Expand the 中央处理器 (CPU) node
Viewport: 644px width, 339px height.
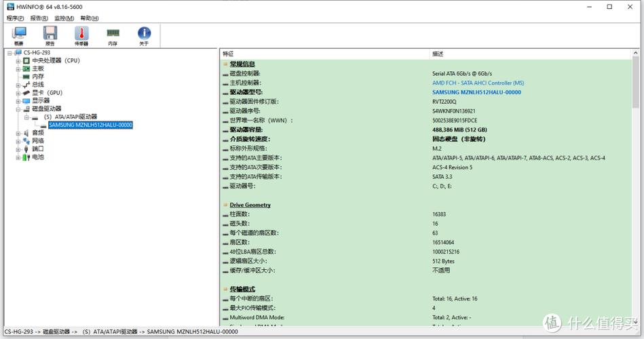tap(18, 61)
